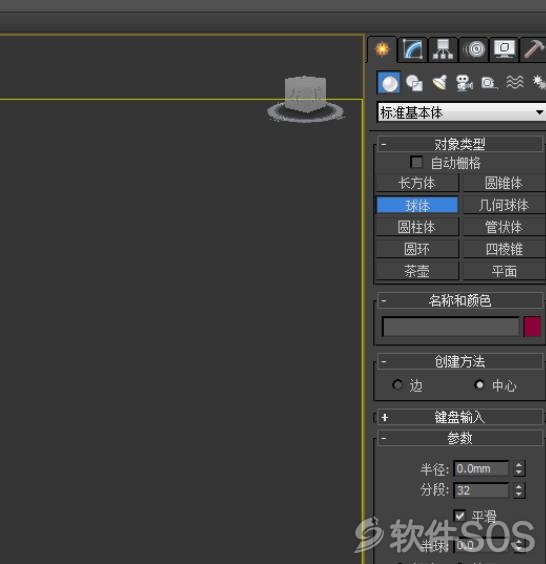The width and height of the screenshot is (546, 564).
Task: Open the red object color swatch
Action: [x=532, y=327]
